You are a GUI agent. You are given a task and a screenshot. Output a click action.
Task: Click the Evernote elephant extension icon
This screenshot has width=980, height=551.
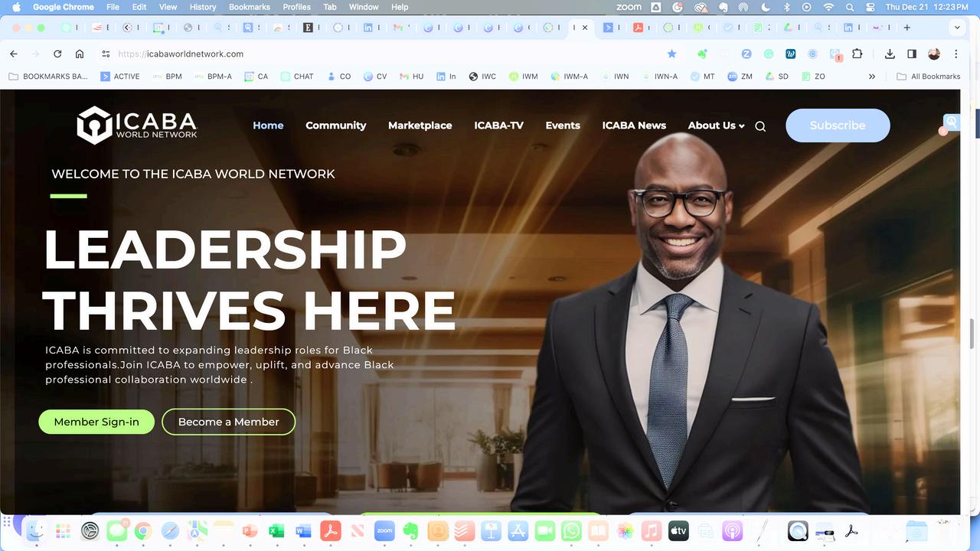(702, 54)
